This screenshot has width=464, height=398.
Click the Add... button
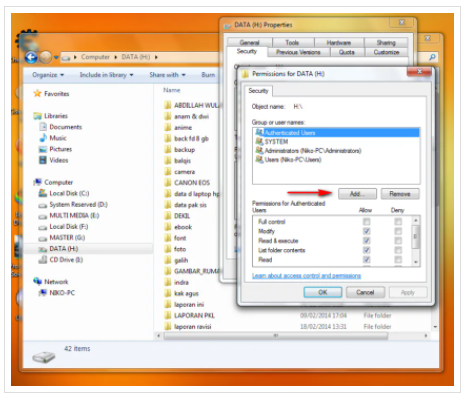click(x=357, y=194)
